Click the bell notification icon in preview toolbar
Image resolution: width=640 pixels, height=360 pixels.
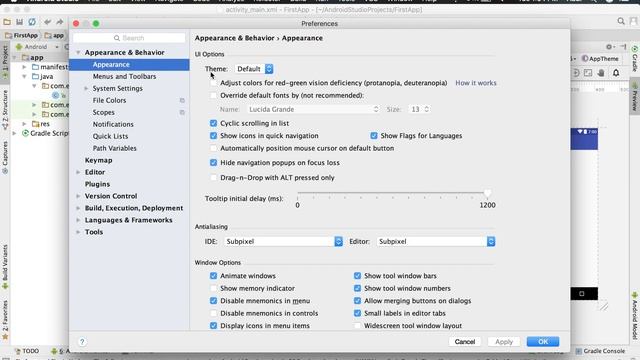point(616,73)
